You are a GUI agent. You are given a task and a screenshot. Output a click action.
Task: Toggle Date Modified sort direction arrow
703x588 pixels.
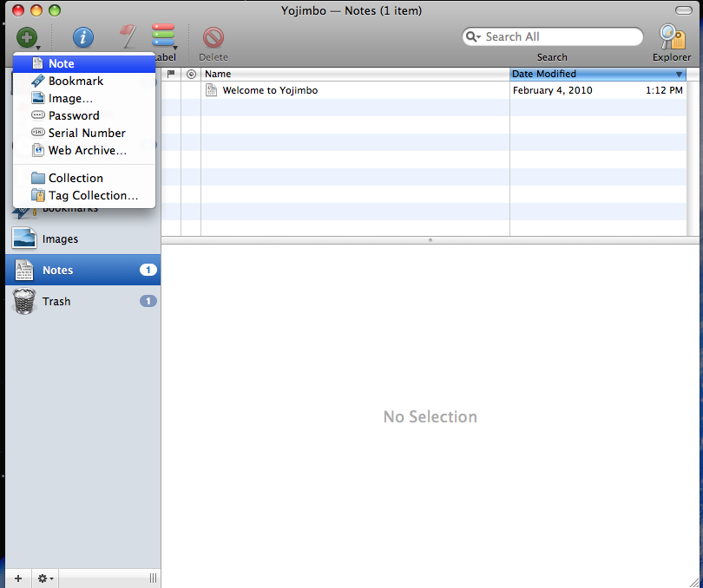coord(679,75)
